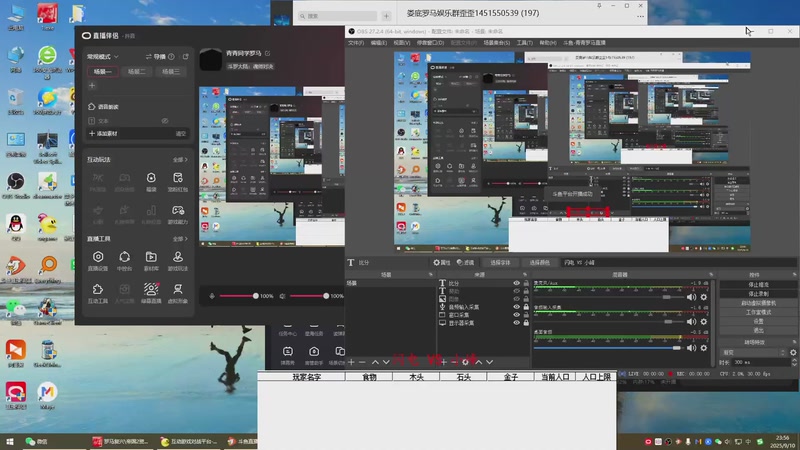
Task: Open the 游戏能力 gamepad icon
Action: [178, 214]
